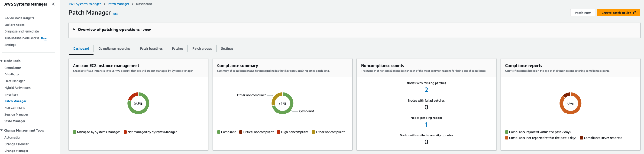644x154 pixels.
Task: Select the Dashboard tab
Action: point(81,48)
